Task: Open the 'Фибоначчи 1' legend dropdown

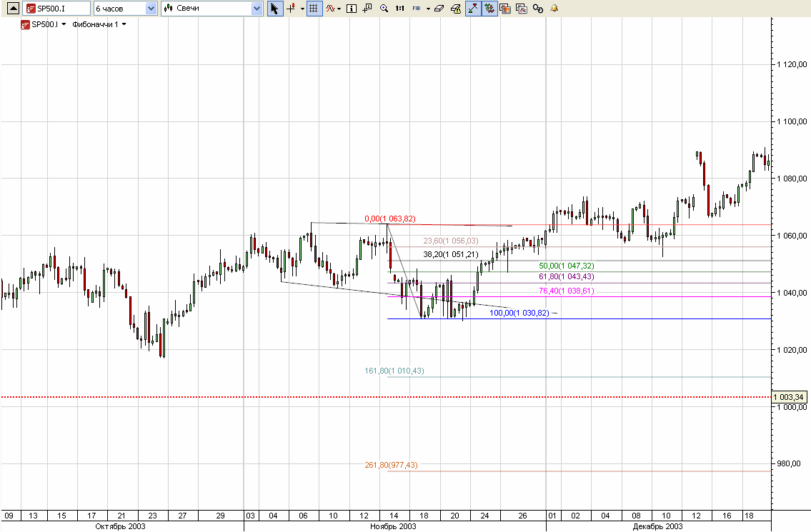Action: click(124, 24)
